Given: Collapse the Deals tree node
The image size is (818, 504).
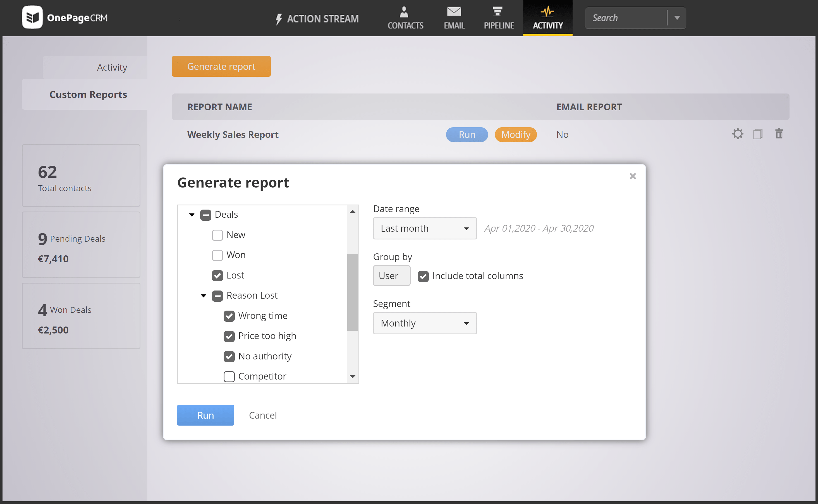Looking at the screenshot, I should point(192,215).
